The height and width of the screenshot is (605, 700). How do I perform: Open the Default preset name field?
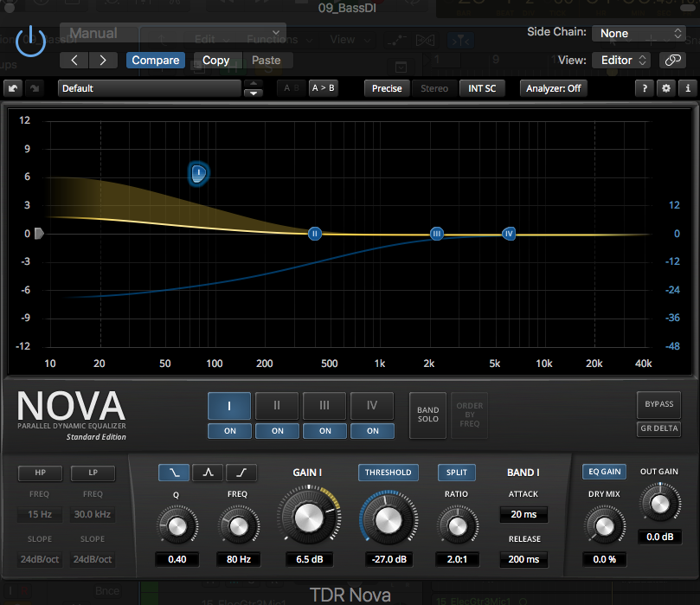click(150, 88)
